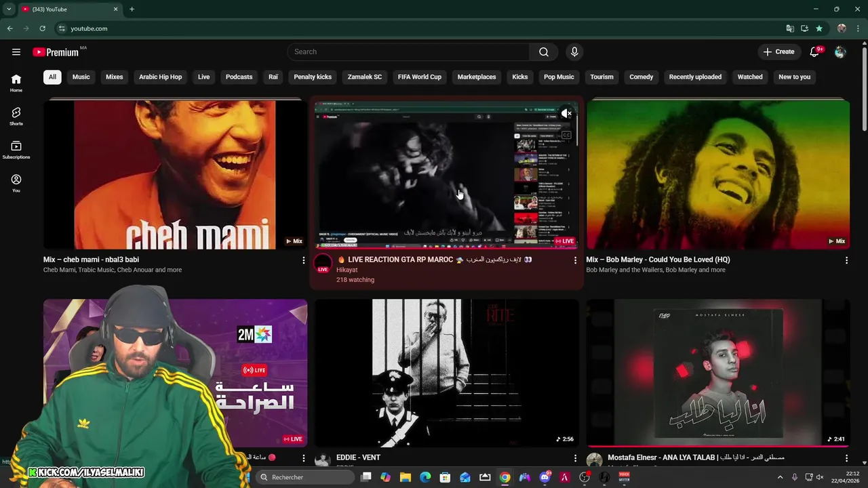Open Subscriptions from the sidebar
Image resolution: width=868 pixels, height=488 pixels.
(16, 150)
